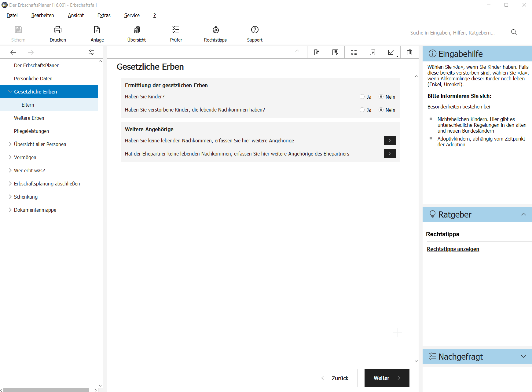Open the 'Rechtstipps anzeigen' link
Viewport: 532px width, 392px height.
coord(453,249)
